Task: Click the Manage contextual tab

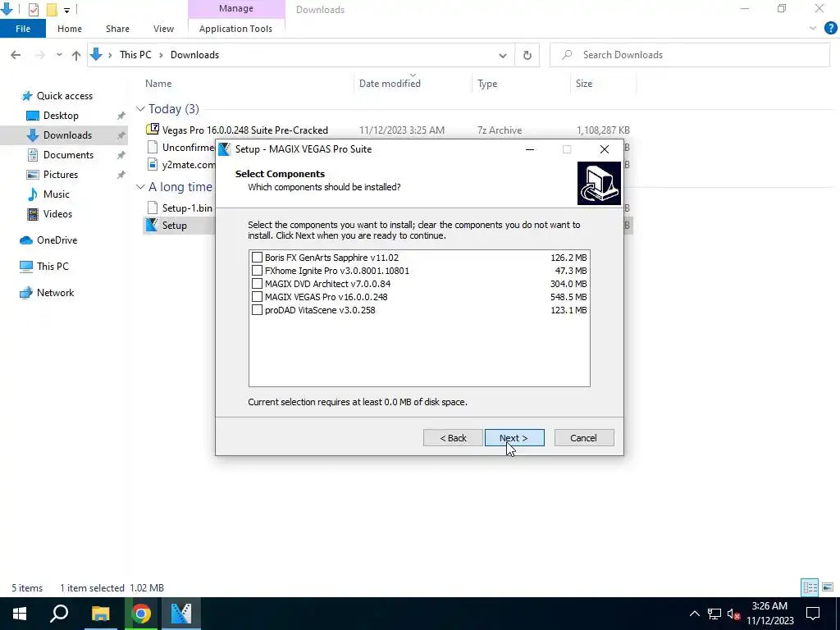Action: click(x=236, y=8)
